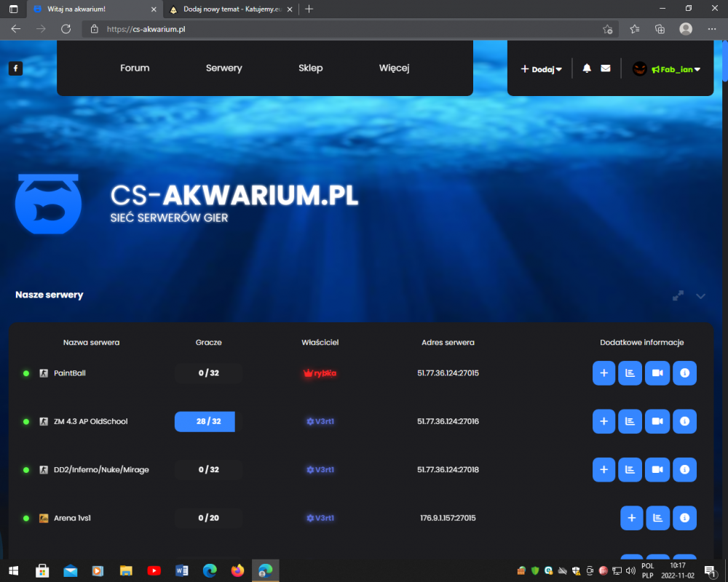Expand the Nasze serwery widget fullscreen icon

pyautogui.click(x=678, y=295)
